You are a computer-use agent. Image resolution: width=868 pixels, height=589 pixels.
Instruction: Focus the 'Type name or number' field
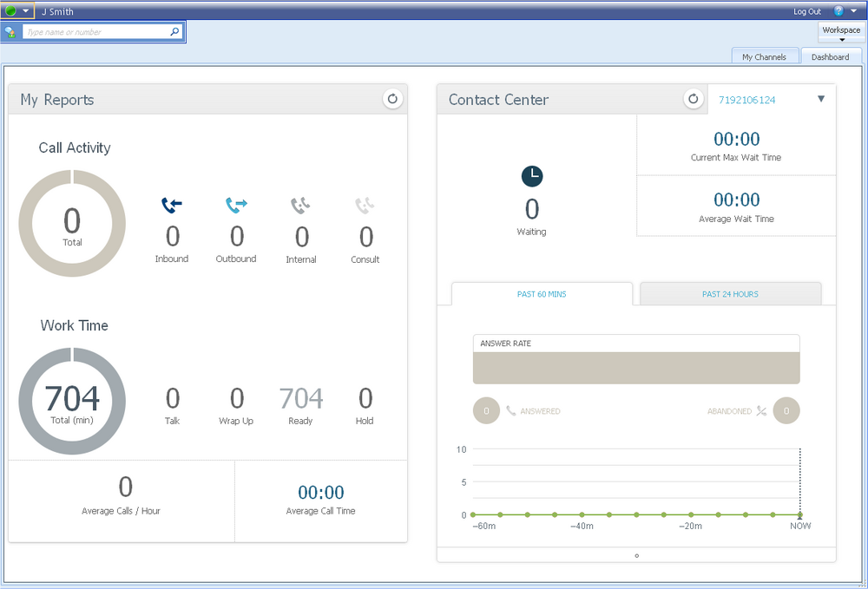pos(95,32)
